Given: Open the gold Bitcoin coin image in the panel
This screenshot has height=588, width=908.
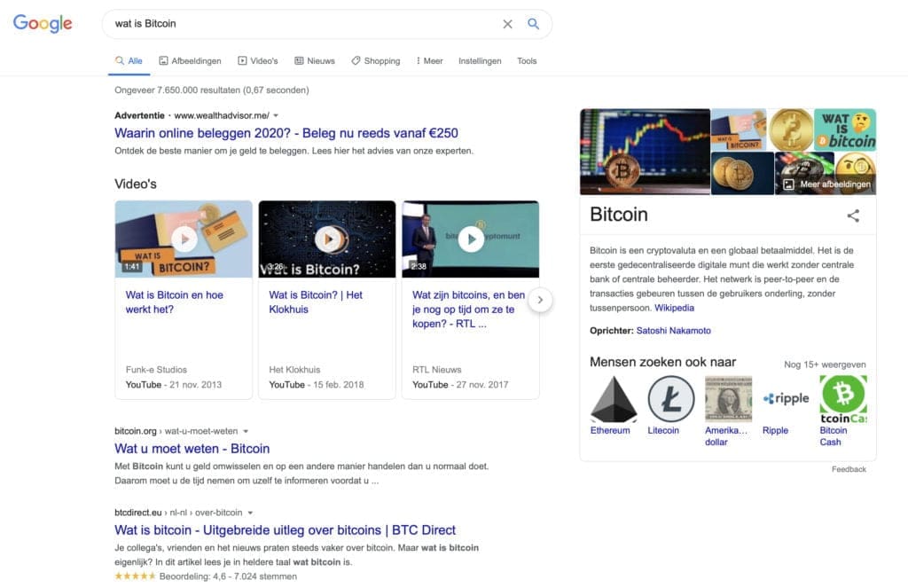Looking at the screenshot, I should coord(791,129).
